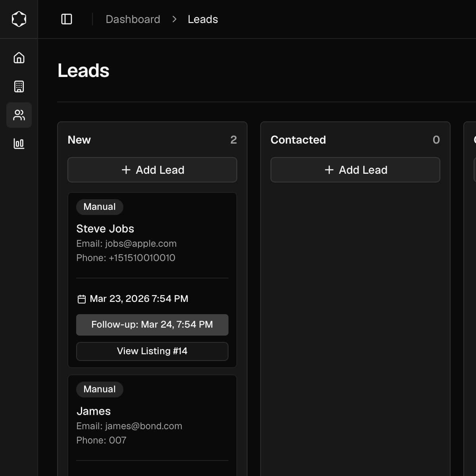Click the breadcrumb chevron separator

(x=174, y=19)
